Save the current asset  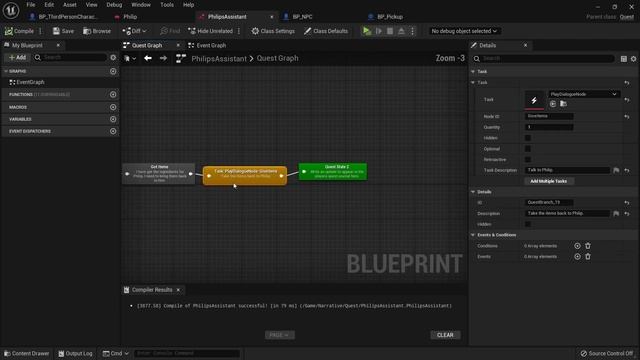[63, 31]
